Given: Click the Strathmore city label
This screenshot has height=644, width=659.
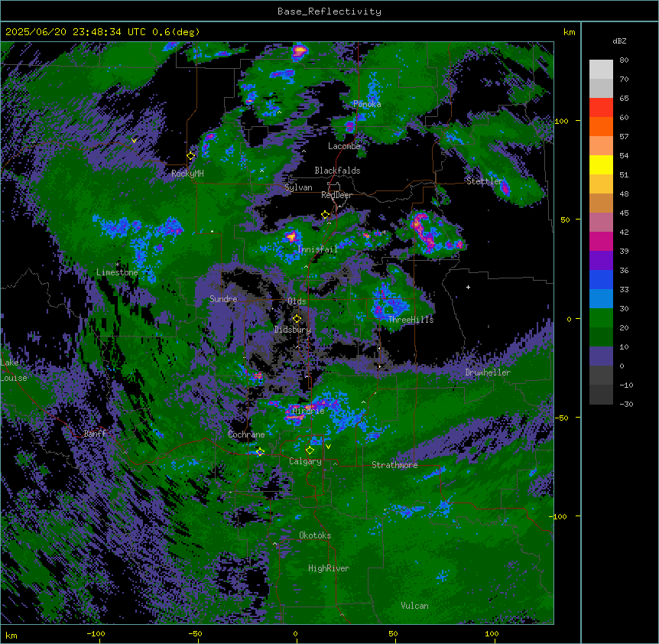Looking at the screenshot, I should [394, 465].
